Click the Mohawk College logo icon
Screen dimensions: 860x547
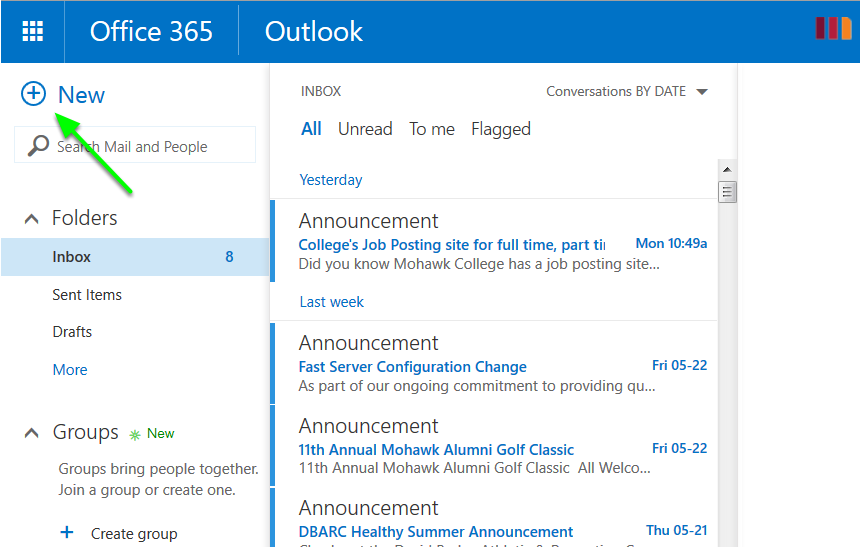[833, 29]
